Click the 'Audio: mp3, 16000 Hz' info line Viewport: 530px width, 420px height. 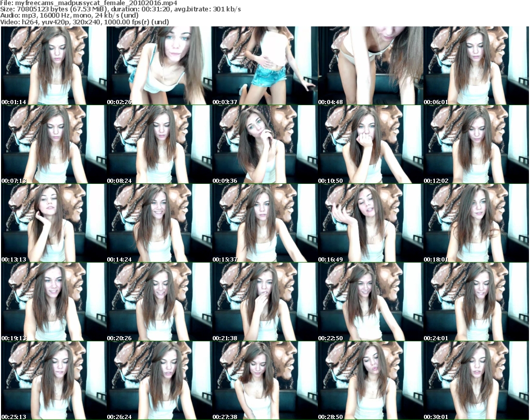69,16
